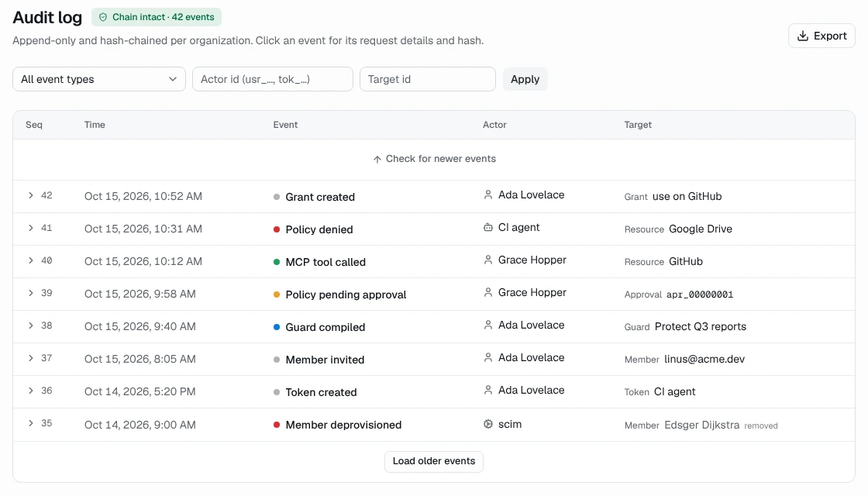
Task: Click timestamp Oct 15, 2026, 10:52 AM
Action: coord(143,197)
